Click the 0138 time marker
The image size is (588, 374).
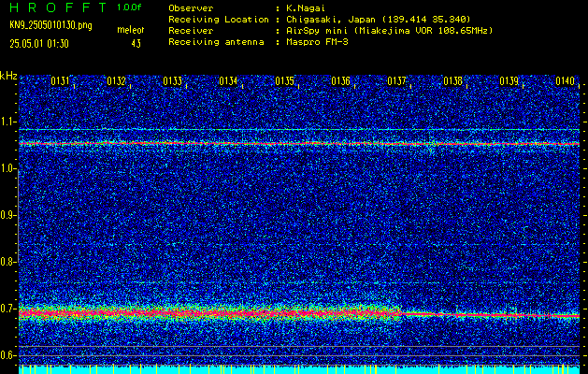452,81
